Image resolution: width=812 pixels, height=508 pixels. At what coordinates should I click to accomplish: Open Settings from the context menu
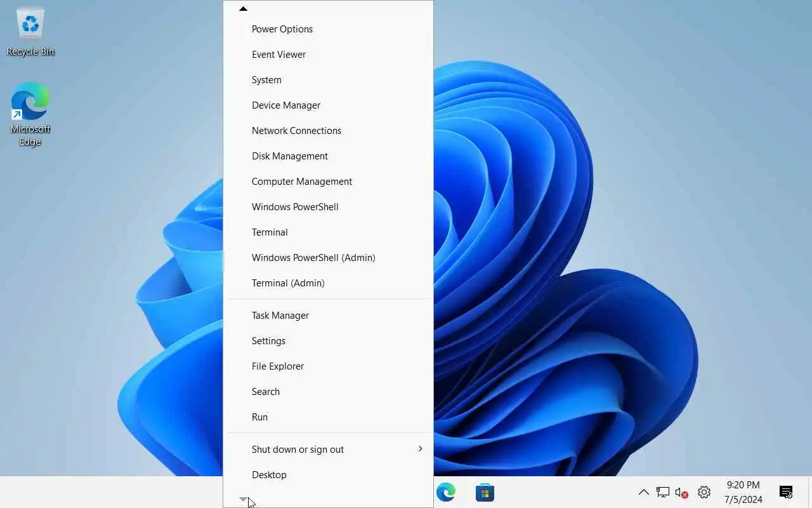tap(329, 341)
